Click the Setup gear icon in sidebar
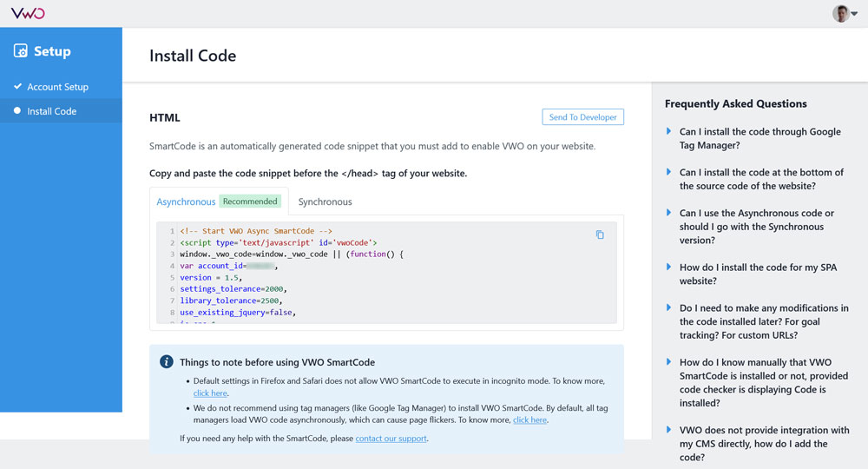The height and width of the screenshot is (469, 868). (x=21, y=51)
